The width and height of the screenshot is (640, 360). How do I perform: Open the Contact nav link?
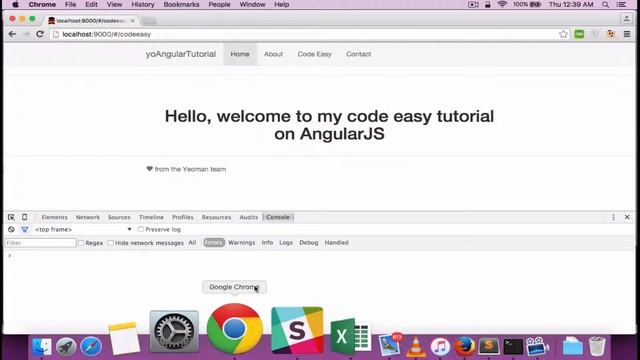pos(359,54)
